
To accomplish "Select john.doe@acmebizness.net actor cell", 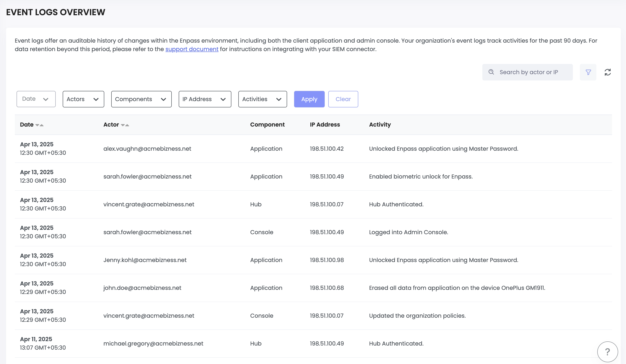I will coord(142,288).
